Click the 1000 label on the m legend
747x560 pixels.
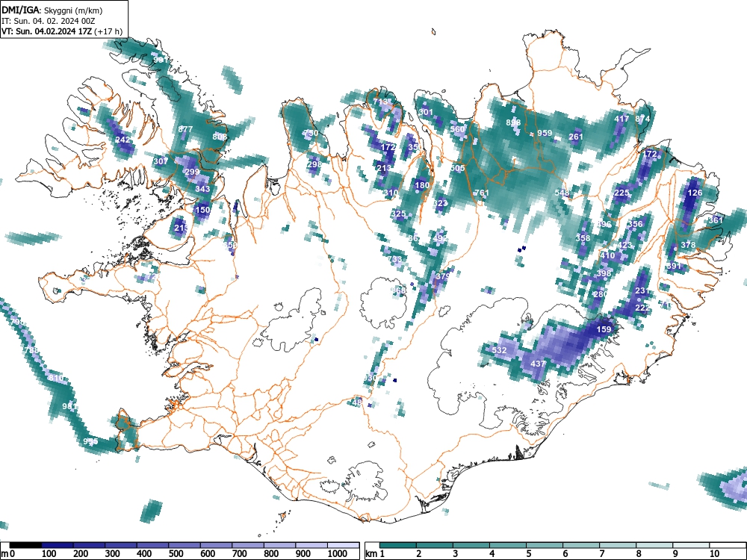[x=338, y=554]
